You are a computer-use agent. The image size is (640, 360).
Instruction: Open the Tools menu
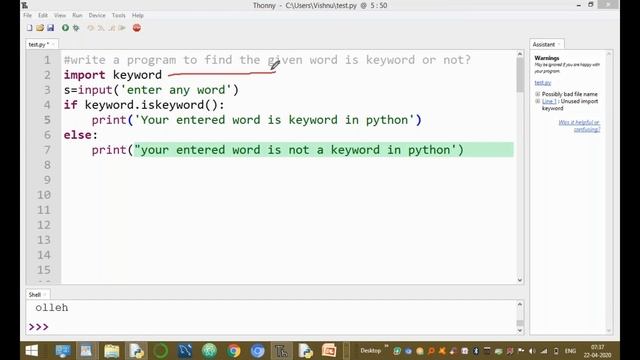(x=118, y=15)
